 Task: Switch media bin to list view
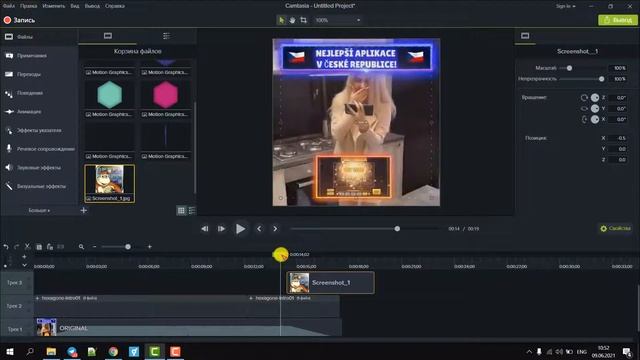pos(191,210)
